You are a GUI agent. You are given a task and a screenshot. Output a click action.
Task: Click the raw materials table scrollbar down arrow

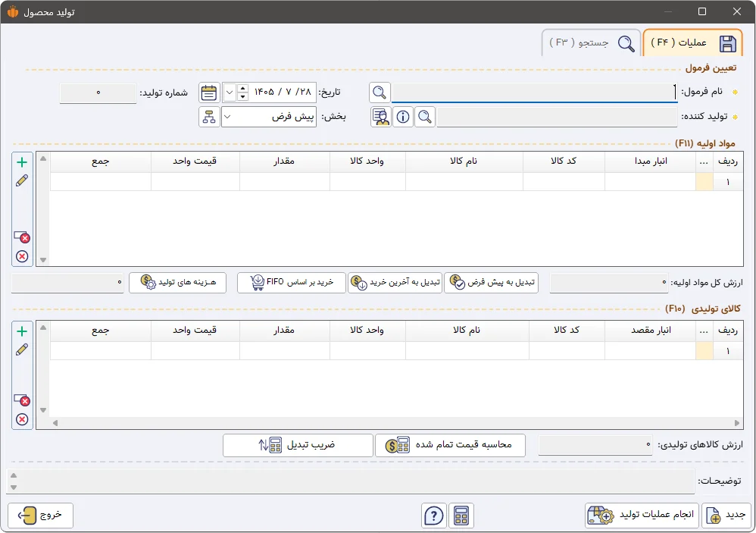(x=43, y=260)
